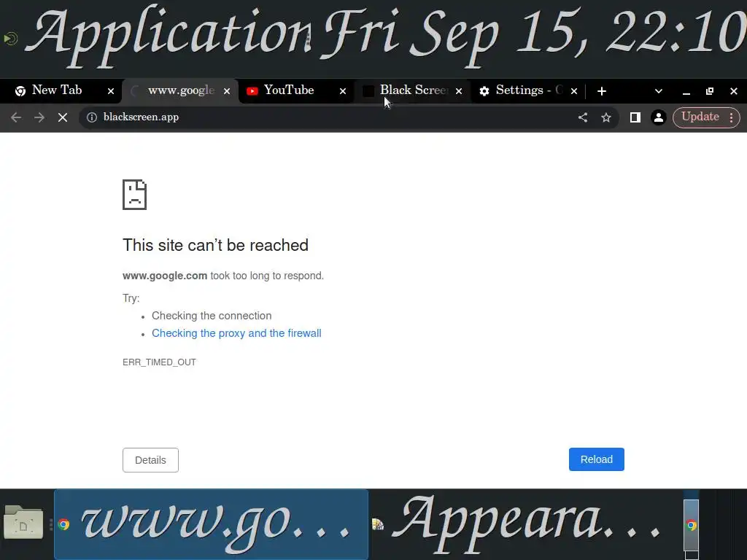Close the Black Screen tab
Screen dimensions: 747x560
pyautogui.click(x=459, y=91)
